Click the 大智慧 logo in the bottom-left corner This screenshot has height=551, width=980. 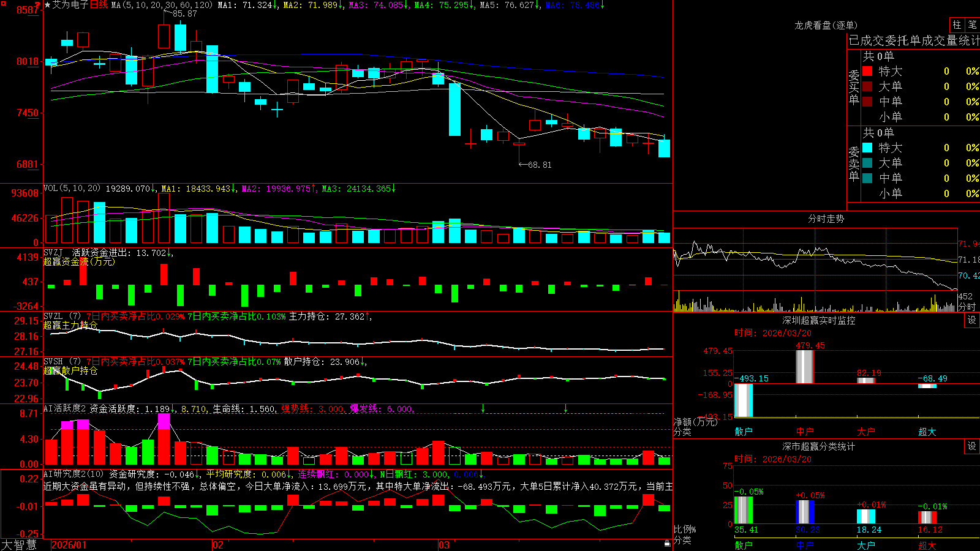19,545
